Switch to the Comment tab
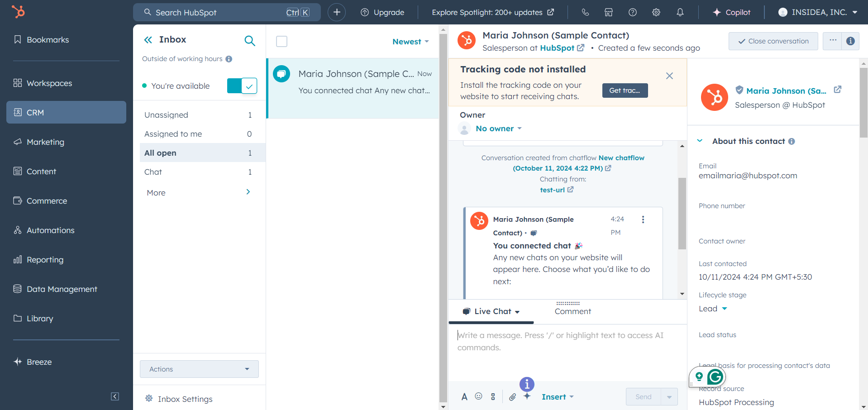 tap(572, 311)
